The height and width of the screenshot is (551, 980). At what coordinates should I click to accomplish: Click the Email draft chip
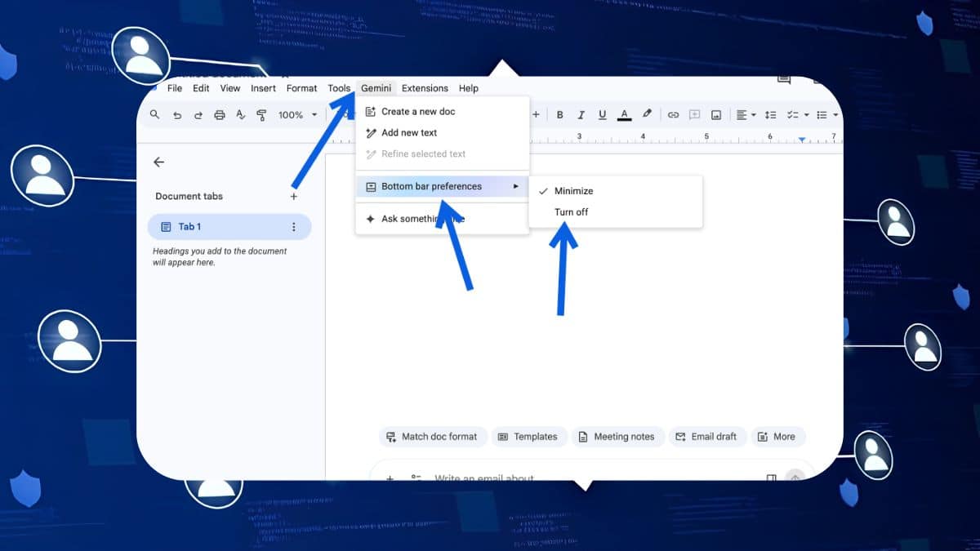click(x=707, y=437)
